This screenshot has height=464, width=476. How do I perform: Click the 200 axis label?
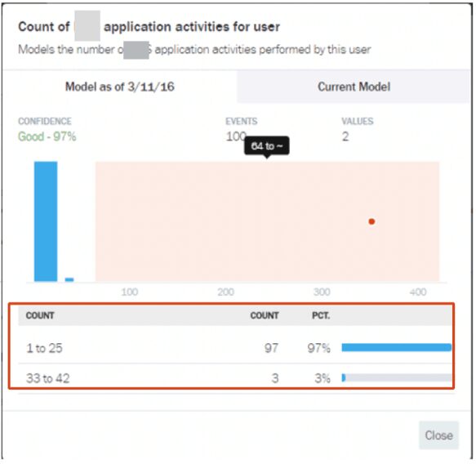pos(226,292)
